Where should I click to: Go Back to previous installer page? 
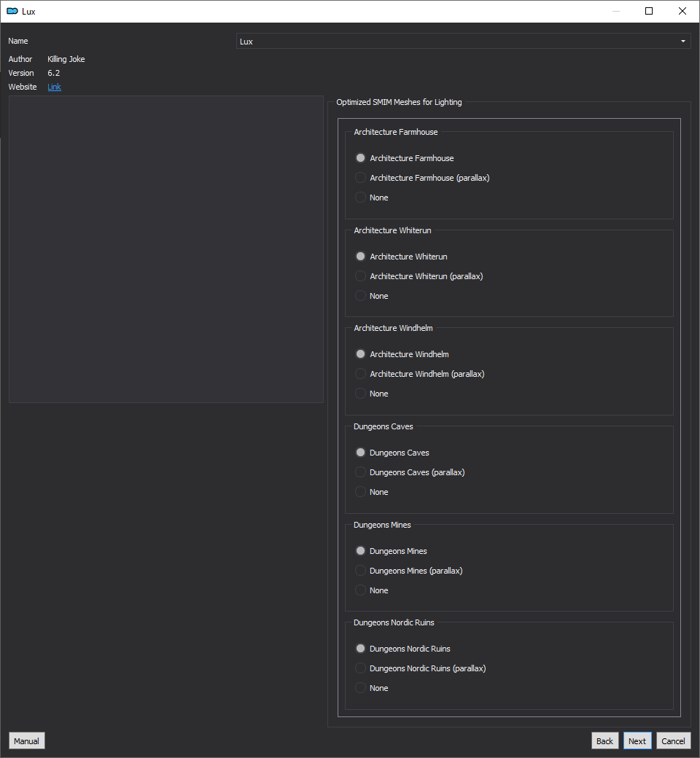click(604, 741)
